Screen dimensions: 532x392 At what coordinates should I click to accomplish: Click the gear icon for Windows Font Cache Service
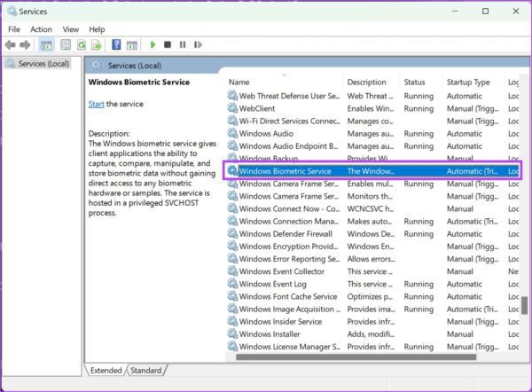[232, 296]
